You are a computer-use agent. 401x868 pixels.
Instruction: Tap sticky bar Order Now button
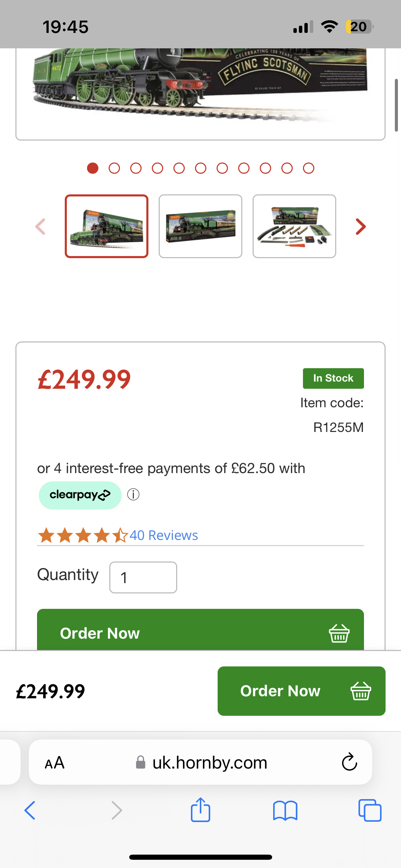(302, 691)
